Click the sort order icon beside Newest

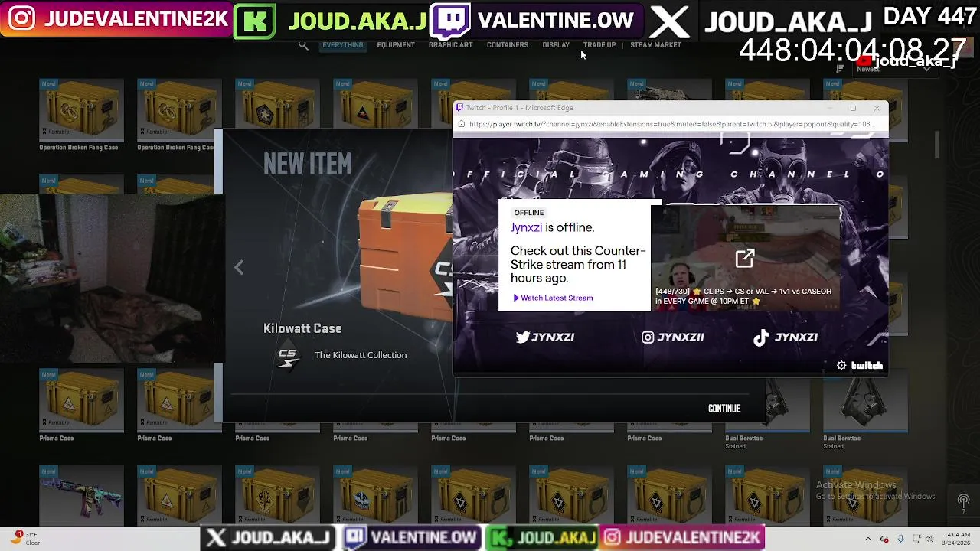[840, 69]
